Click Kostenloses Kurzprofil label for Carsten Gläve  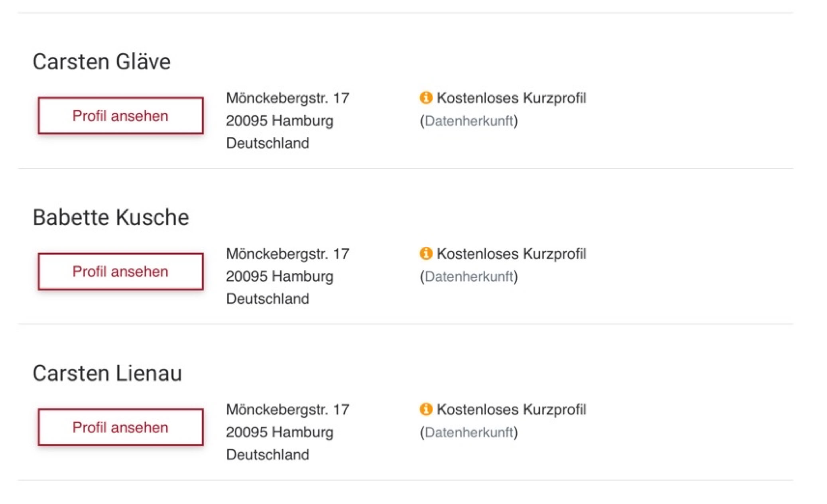[x=511, y=98]
